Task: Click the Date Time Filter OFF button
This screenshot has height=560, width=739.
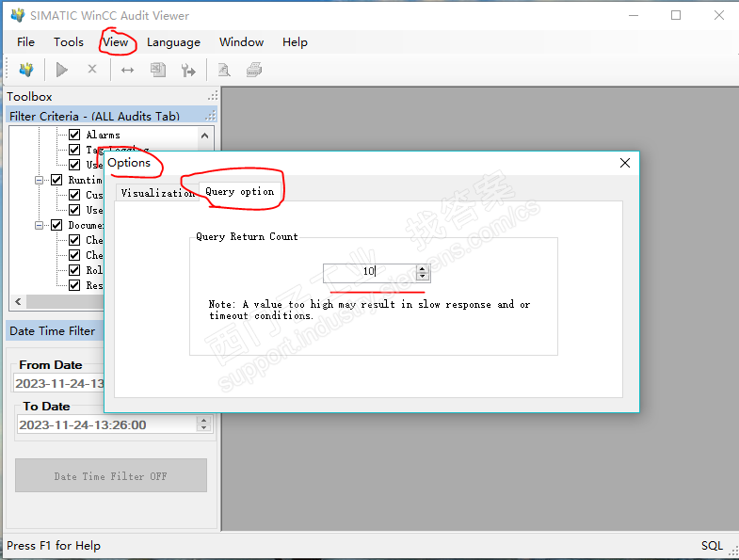Action: pyautogui.click(x=111, y=475)
